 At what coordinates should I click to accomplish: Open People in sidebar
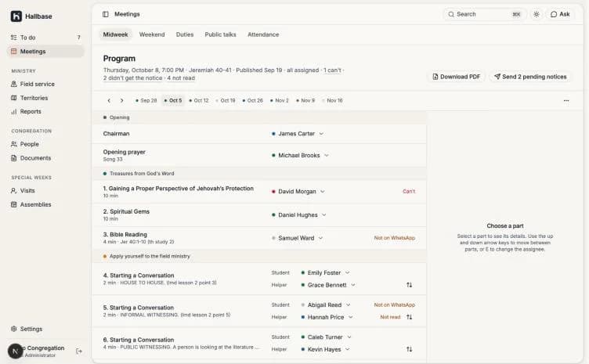(45, 144)
